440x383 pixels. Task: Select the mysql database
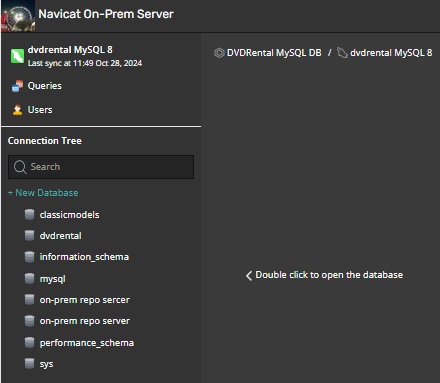click(52, 279)
